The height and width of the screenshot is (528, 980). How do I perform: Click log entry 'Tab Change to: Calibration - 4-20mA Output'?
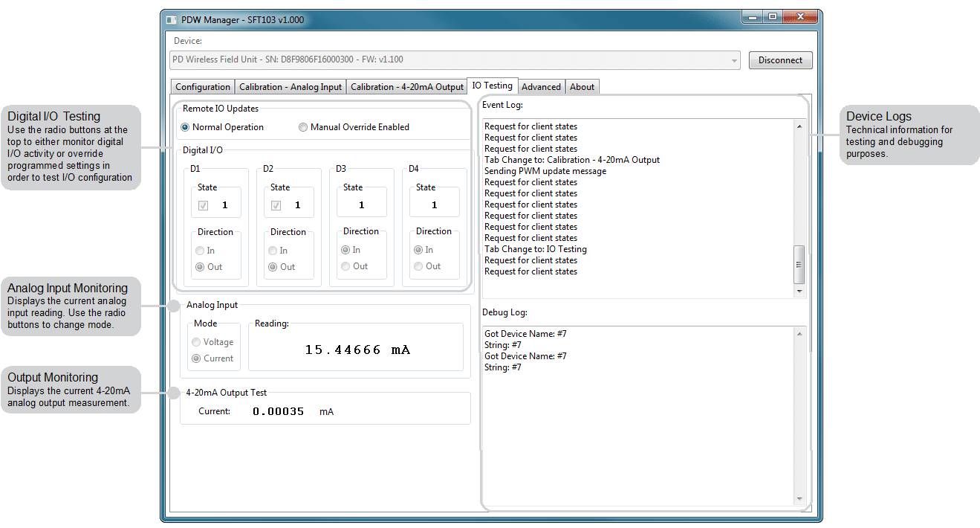[572, 160]
